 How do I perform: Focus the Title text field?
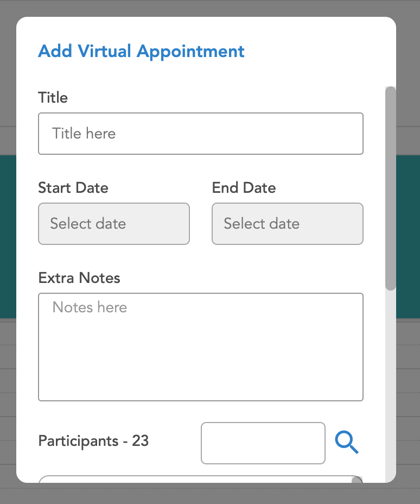click(200, 134)
